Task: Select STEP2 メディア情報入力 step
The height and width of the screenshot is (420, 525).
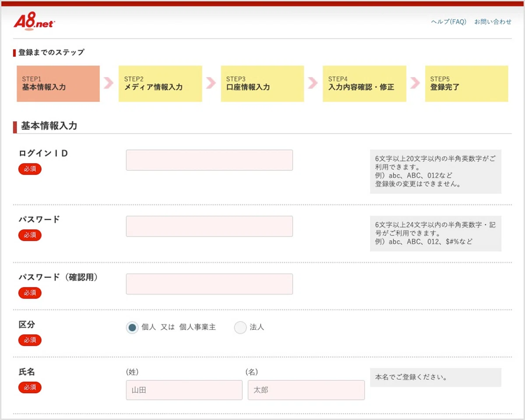Action: tap(160, 84)
